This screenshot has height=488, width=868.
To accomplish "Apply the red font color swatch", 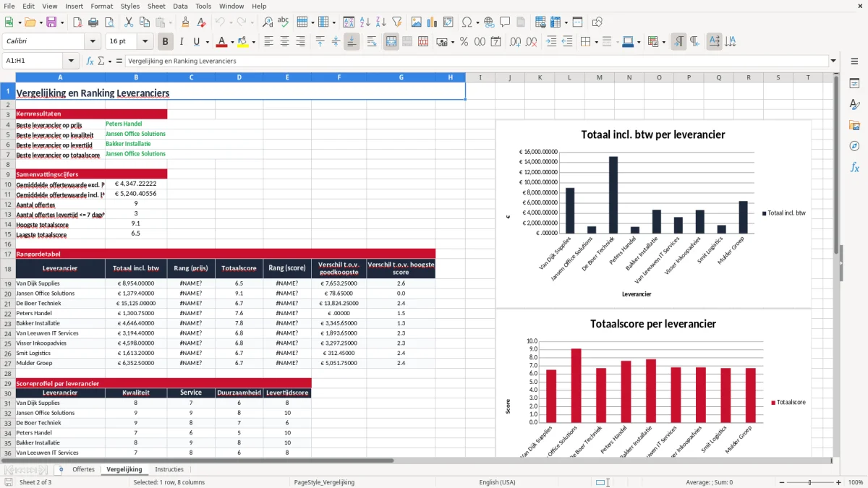I will (221, 42).
